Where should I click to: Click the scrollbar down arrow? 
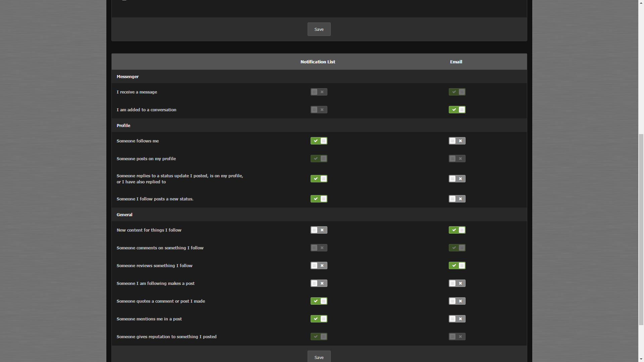point(641,359)
